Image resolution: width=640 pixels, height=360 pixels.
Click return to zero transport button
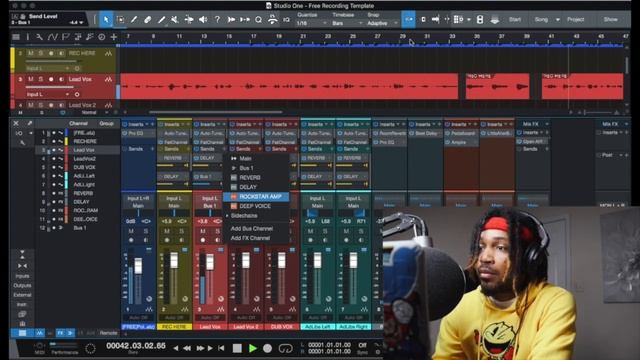pyautogui.click(x=221, y=348)
